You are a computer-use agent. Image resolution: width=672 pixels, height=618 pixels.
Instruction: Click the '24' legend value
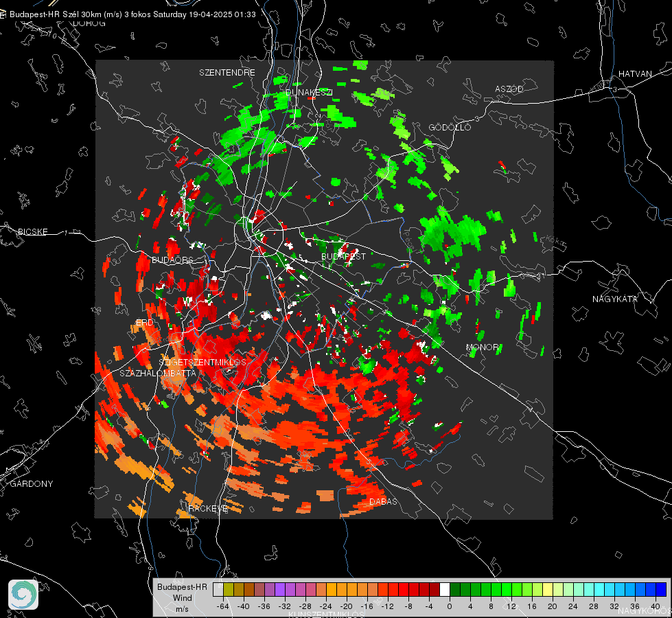point(573,606)
